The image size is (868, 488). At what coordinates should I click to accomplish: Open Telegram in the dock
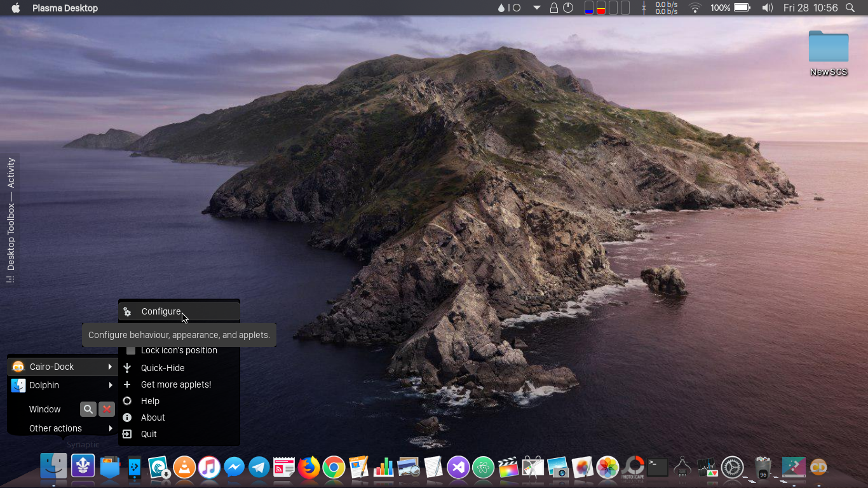pyautogui.click(x=259, y=468)
